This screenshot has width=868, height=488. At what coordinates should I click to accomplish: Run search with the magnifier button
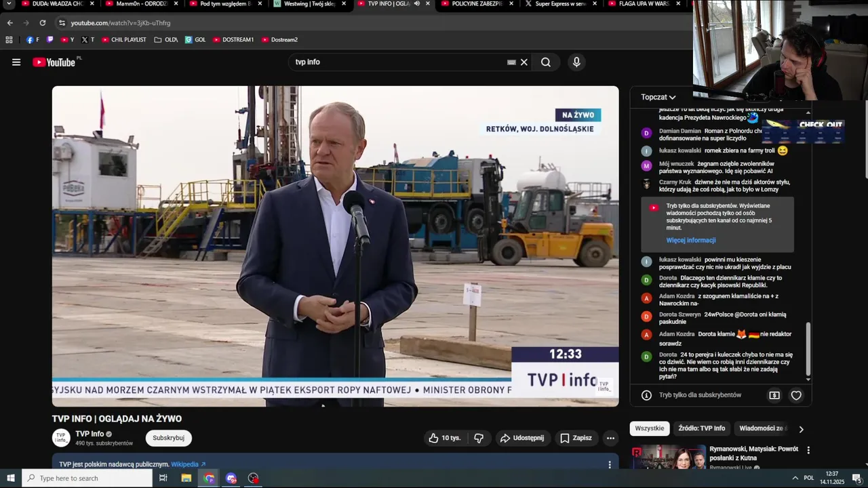[546, 62]
